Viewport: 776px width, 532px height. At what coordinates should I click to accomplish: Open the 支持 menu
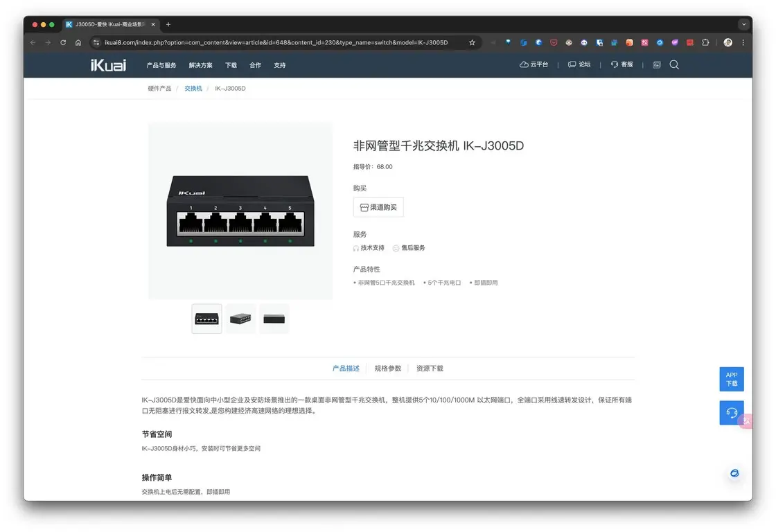click(x=280, y=65)
